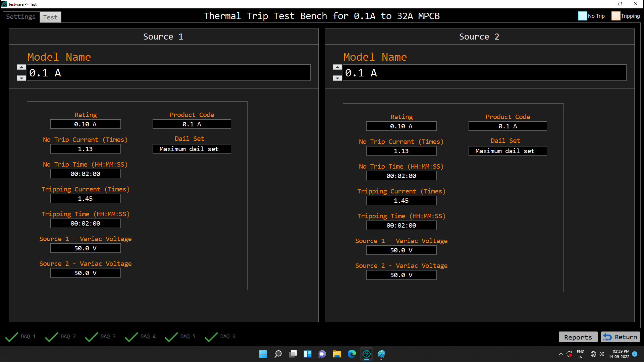Click the Testware app icon in taskbar
This screenshot has height=362, width=644.
tap(367, 354)
